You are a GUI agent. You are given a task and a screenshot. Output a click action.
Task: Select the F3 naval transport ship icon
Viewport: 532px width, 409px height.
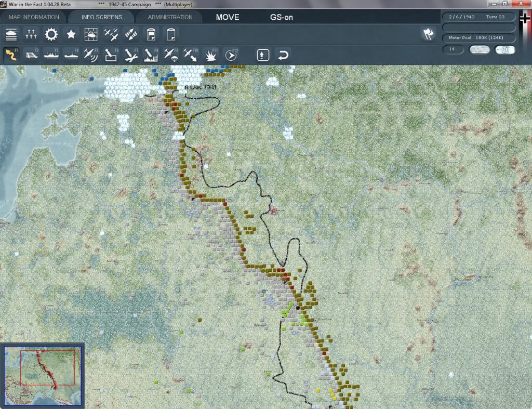(51, 55)
